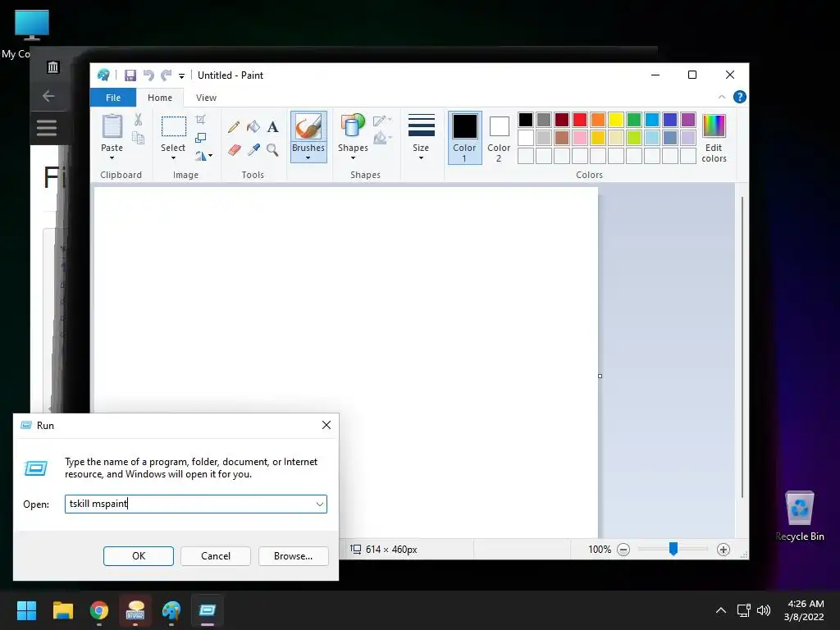Switch to the Home ribbon tab

[160, 98]
